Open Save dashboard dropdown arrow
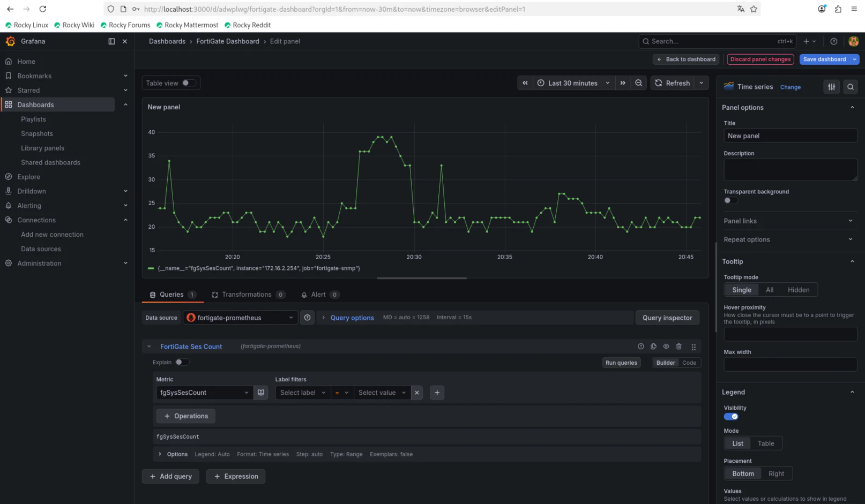The image size is (865, 504). [854, 59]
